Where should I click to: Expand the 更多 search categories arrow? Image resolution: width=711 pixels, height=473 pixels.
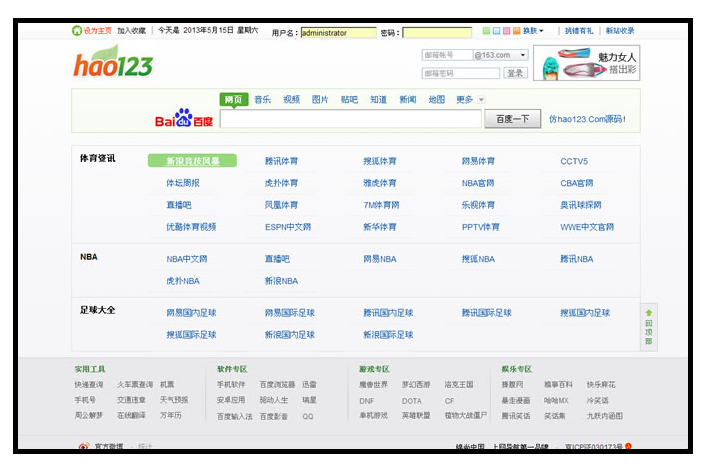481,99
